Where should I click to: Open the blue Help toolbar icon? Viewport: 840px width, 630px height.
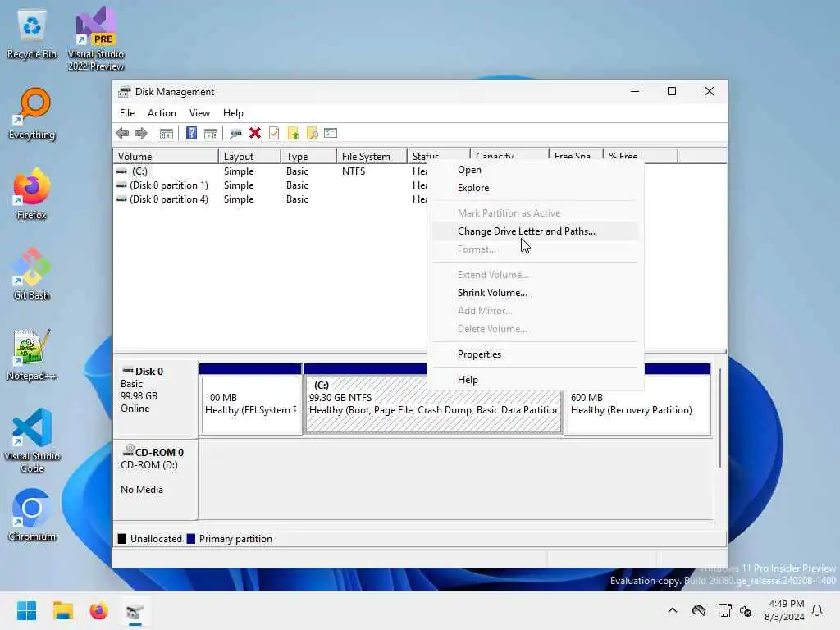(191, 133)
